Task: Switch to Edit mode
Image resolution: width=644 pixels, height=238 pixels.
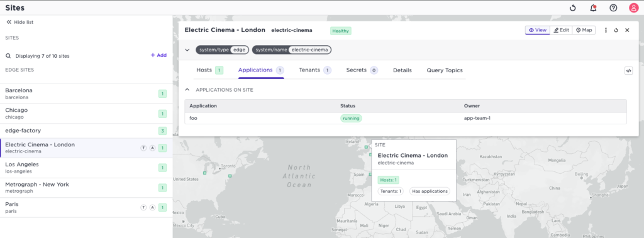Action: click(561, 30)
